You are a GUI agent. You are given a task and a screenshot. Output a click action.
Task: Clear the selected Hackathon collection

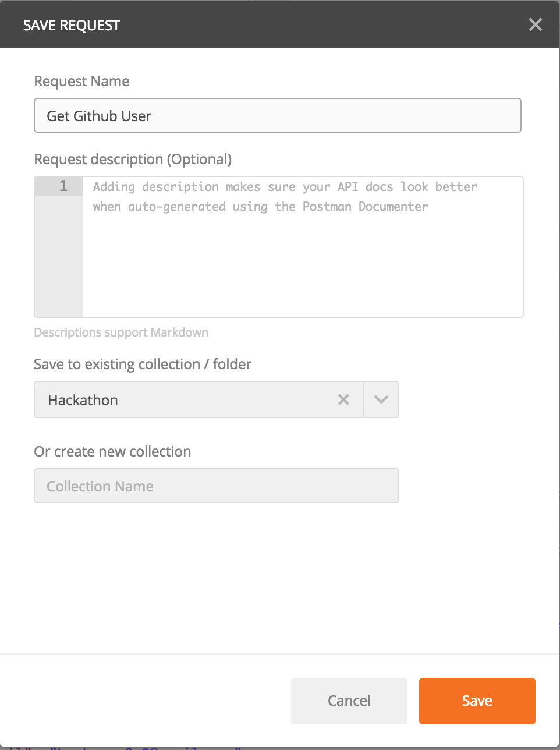tap(343, 399)
